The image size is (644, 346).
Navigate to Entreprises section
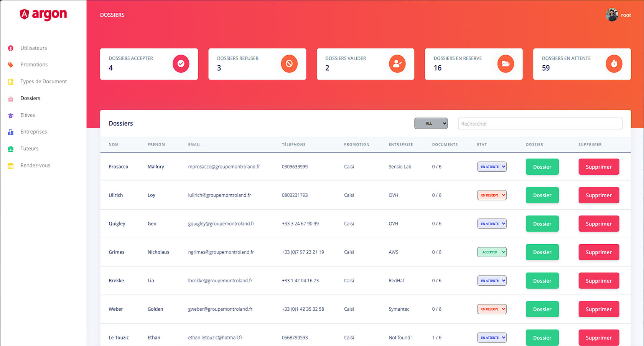pyautogui.click(x=34, y=132)
